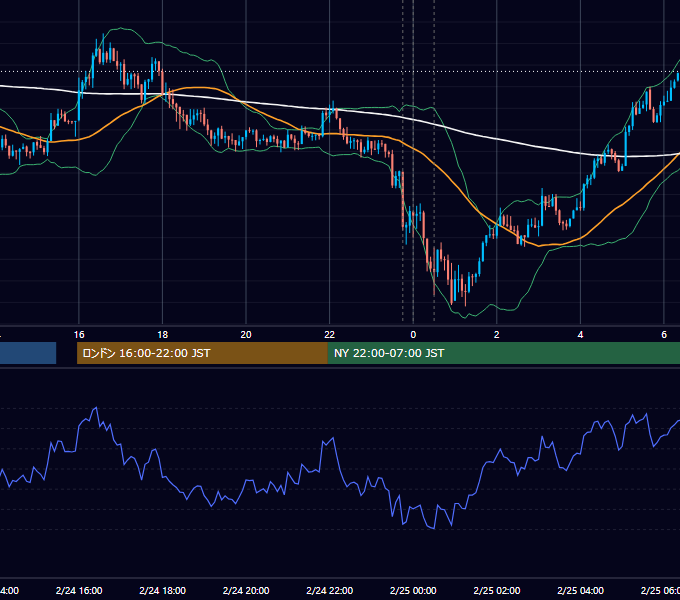The image size is (680, 600).
Task: Click the 0 hour label on chart axis
Action: tap(413, 335)
